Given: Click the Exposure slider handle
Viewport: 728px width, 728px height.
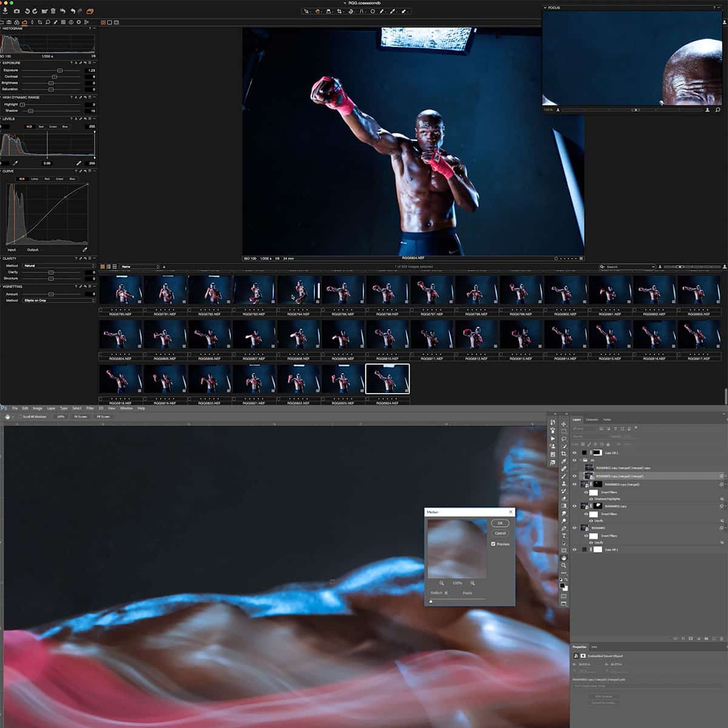Looking at the screenshot, I should tap(59, 70).
